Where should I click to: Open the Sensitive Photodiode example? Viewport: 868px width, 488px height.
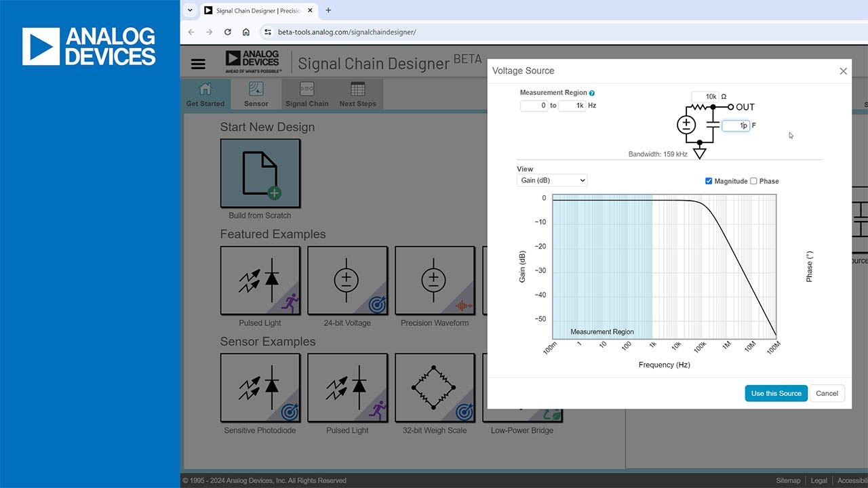[260, 388]
